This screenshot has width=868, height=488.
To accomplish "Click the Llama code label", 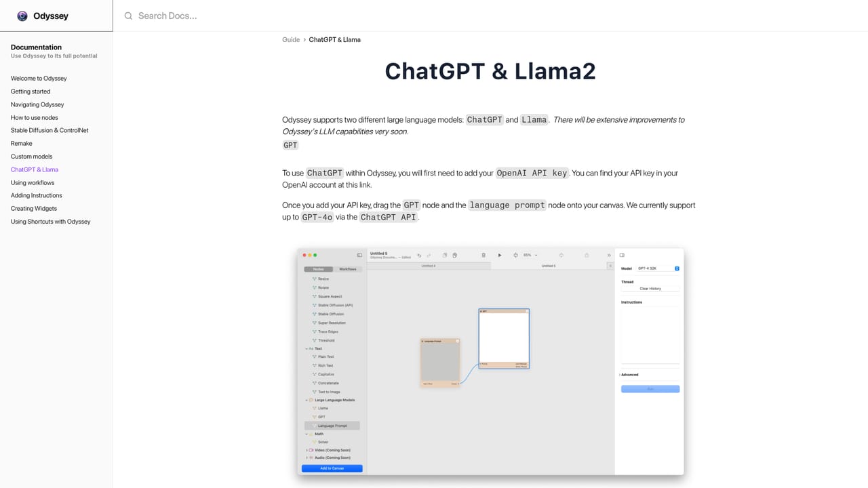I will tap(534, 119).
